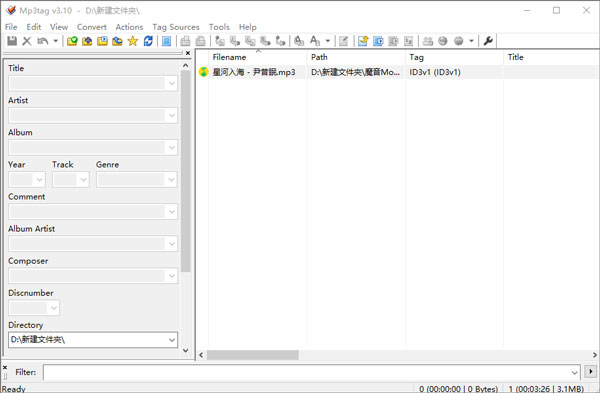Image resolution: width=600 pixels, height=393 pixels.
Task: Click the Actions 'A' toolbar icon
Action: [315, 41]
